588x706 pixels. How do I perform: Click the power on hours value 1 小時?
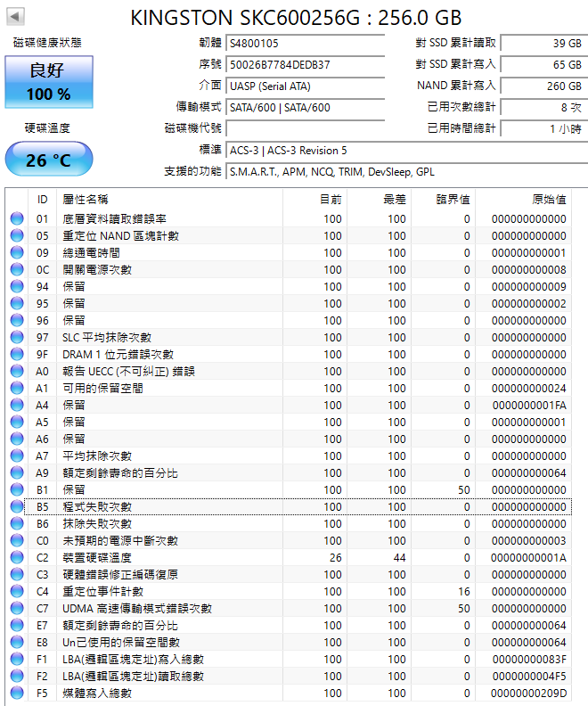pos(544,128)
